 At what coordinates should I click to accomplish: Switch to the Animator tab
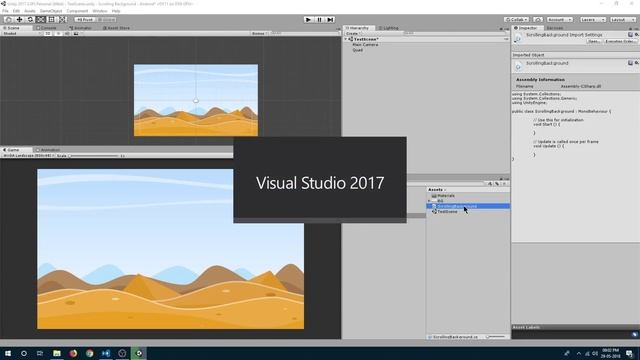pos(80,28)
